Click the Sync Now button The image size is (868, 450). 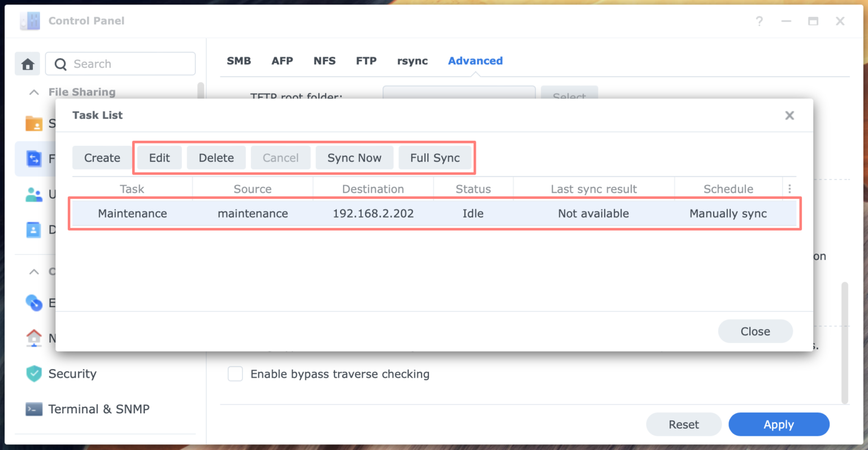(x=354, y=158)
